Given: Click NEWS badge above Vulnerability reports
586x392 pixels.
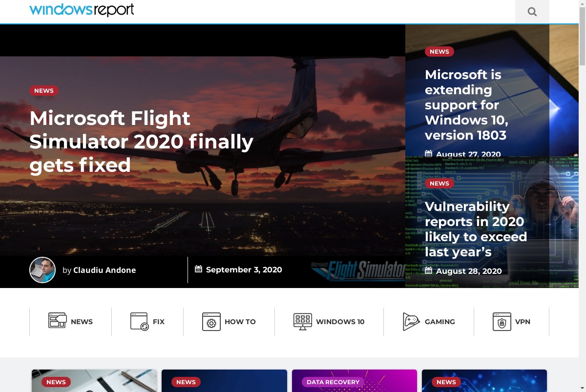Looking at the screenshot, I should click(x=439, y=184).
